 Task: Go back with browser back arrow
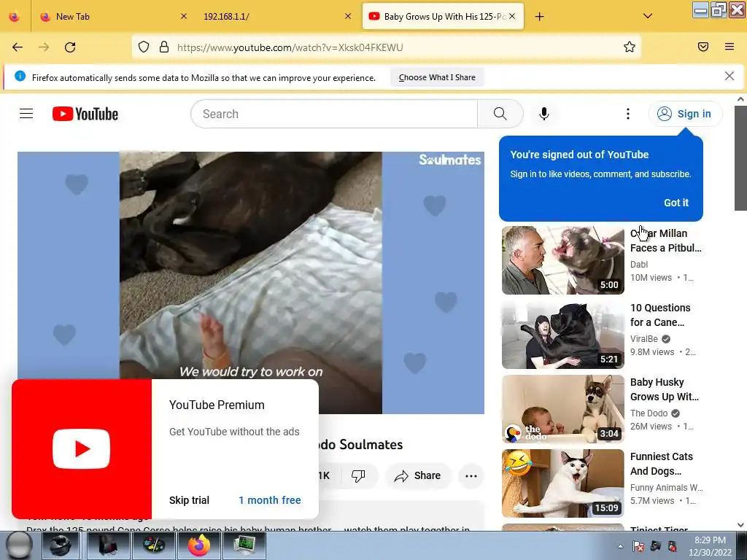click(18, 47)
